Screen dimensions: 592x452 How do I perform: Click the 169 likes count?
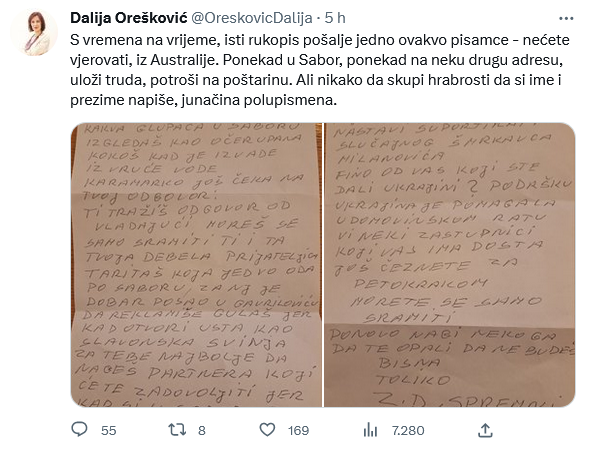click(x=298, y=430)
